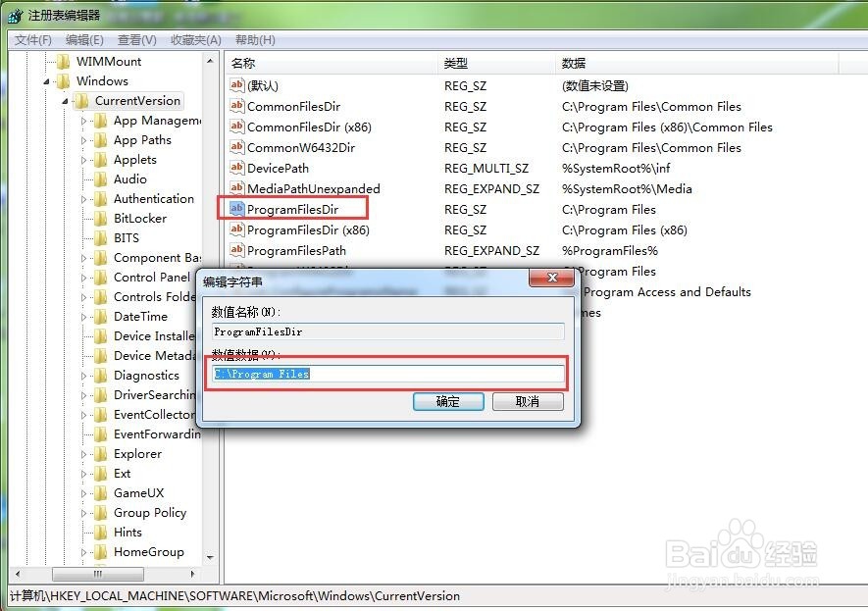Viewport: 868px width, 611px height.
Task: Open the 收藏夹(A) menu
Action: [195, 40]
